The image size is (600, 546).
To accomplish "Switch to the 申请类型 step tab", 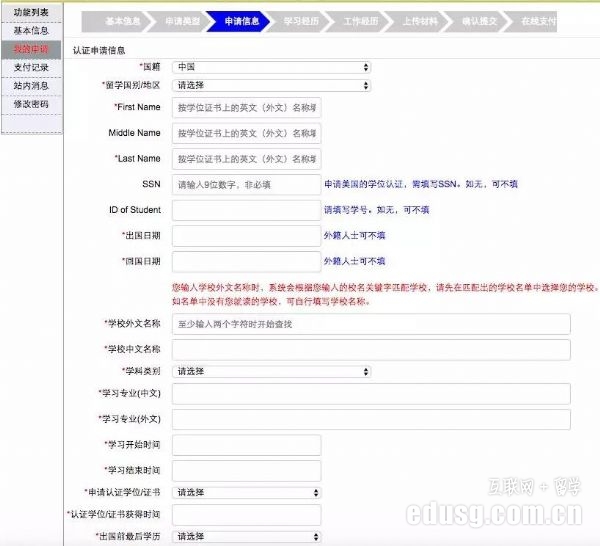I will tap(180, 20).
